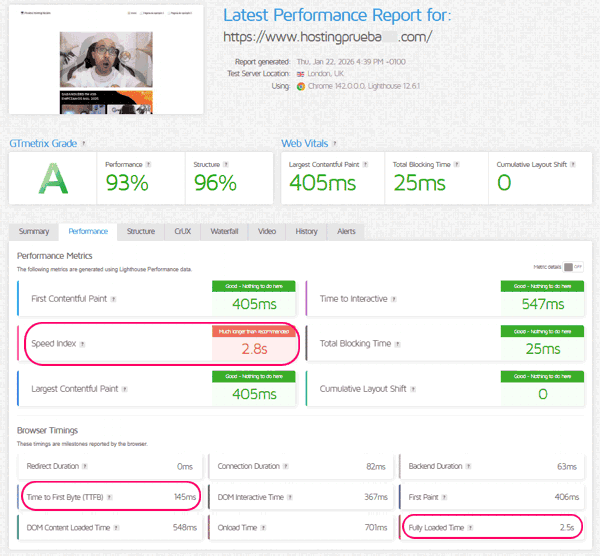This screenshot has height=556, width=600.
Task: Go to the History tab
Action: pyautogui.click(x=306, y=231)
